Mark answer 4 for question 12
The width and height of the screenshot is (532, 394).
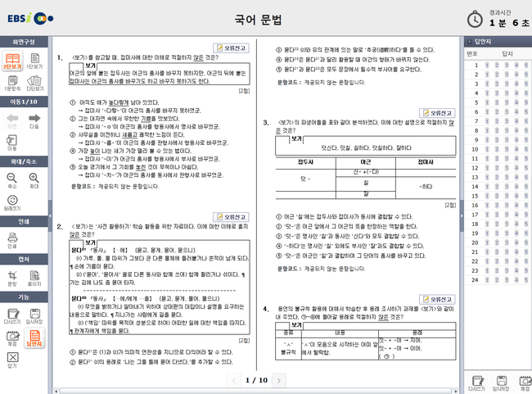(516, 168)
